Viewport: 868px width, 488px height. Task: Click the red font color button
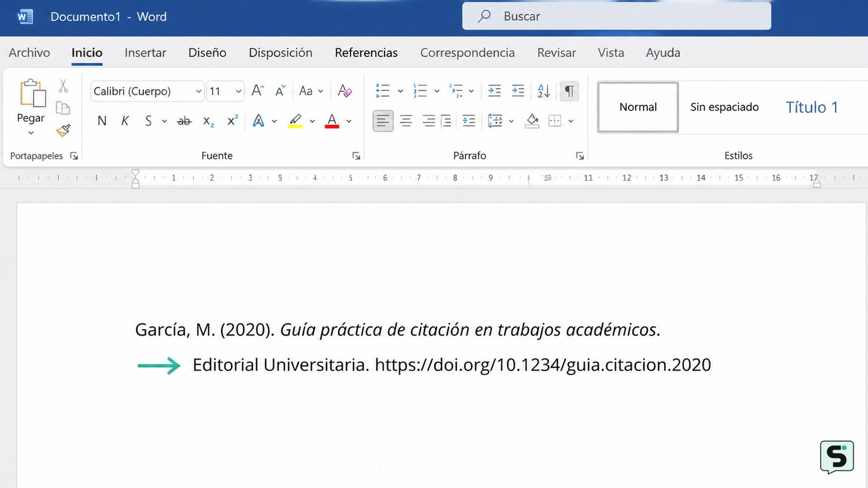(x=332, y=120)
